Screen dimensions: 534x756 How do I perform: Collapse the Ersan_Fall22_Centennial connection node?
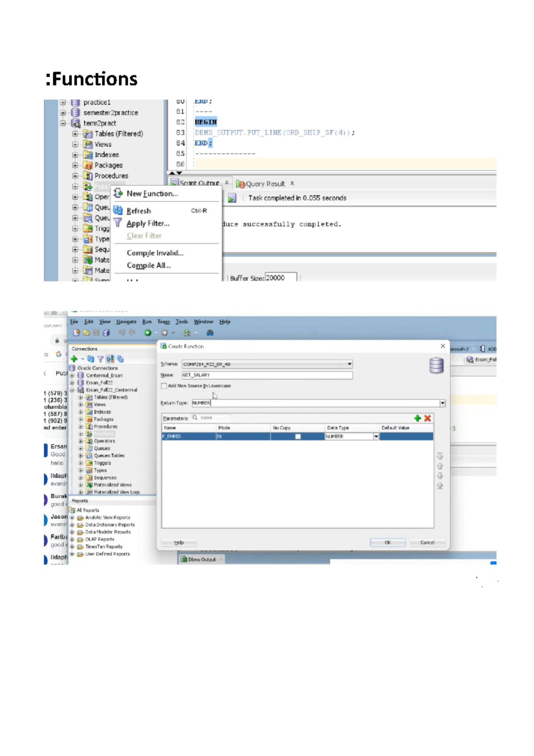point(72,390)
